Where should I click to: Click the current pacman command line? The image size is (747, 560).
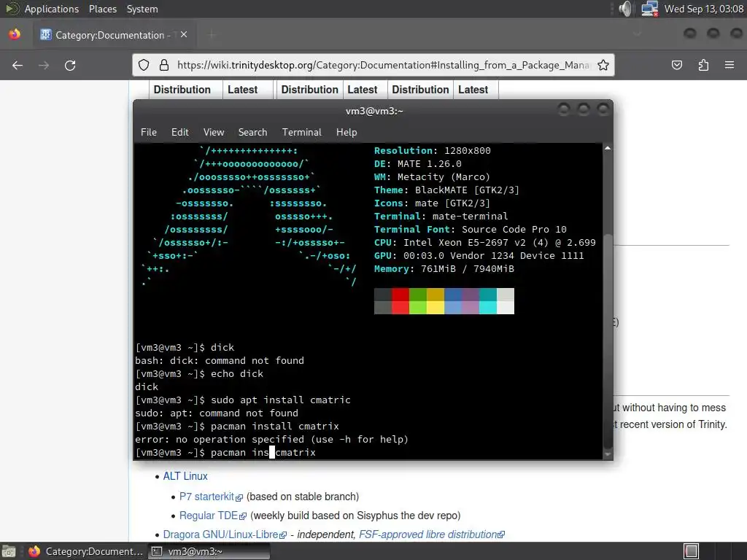pos(225,452)
